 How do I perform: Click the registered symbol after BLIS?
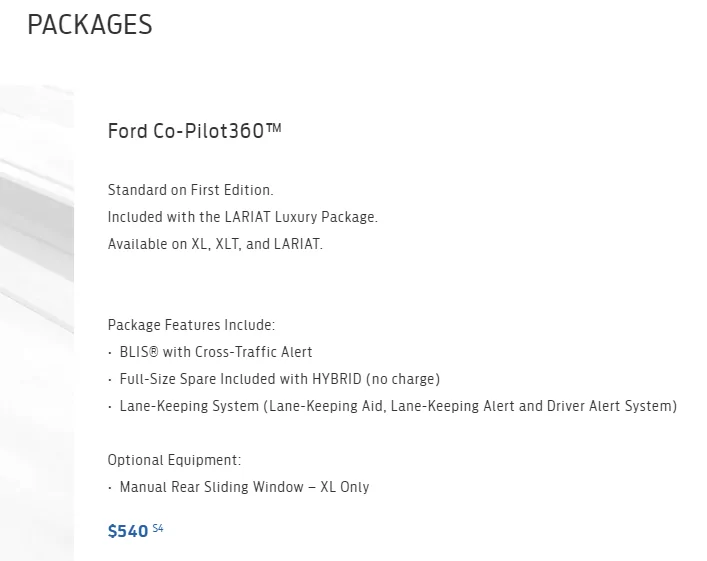click(x=153, y=351)
